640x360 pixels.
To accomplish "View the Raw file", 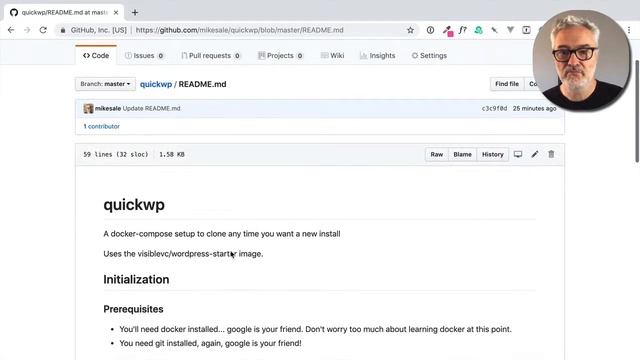I will [437, 154].
